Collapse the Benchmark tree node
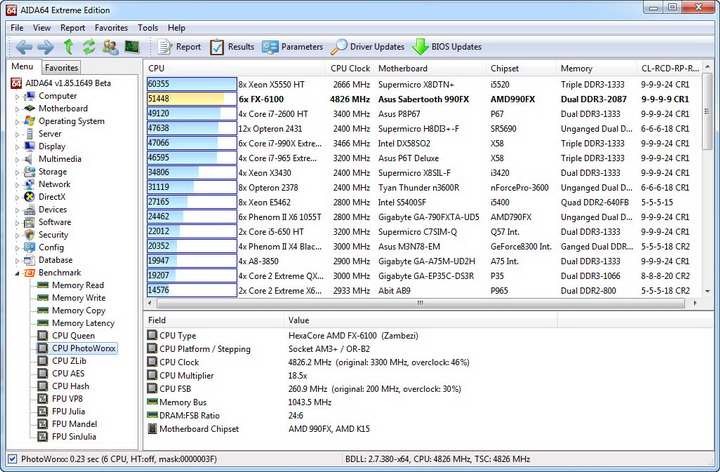Image resolution: width=720 pixels, height=472 pixels. [x=17, y=273]
